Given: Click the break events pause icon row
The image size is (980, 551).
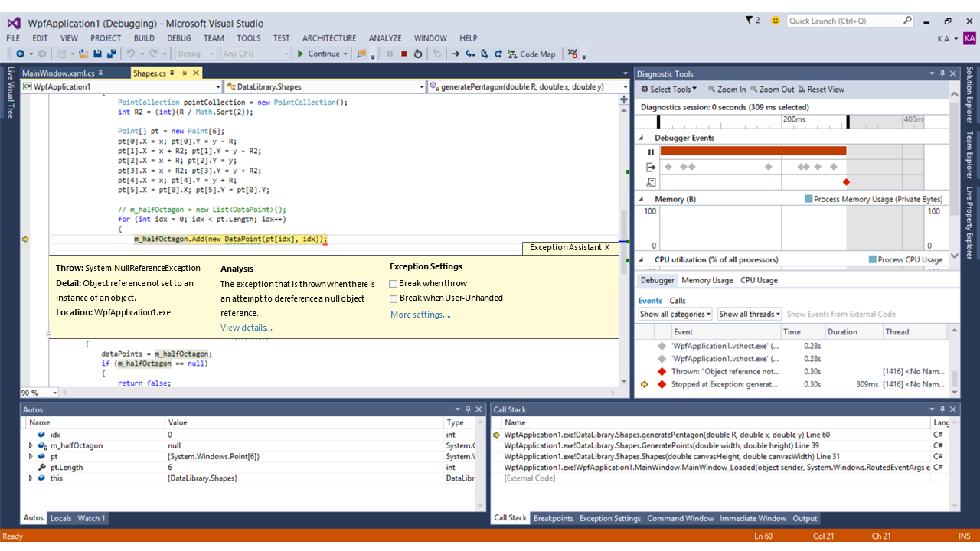Looking at the screenshot, I should click(x=652, y=152).
